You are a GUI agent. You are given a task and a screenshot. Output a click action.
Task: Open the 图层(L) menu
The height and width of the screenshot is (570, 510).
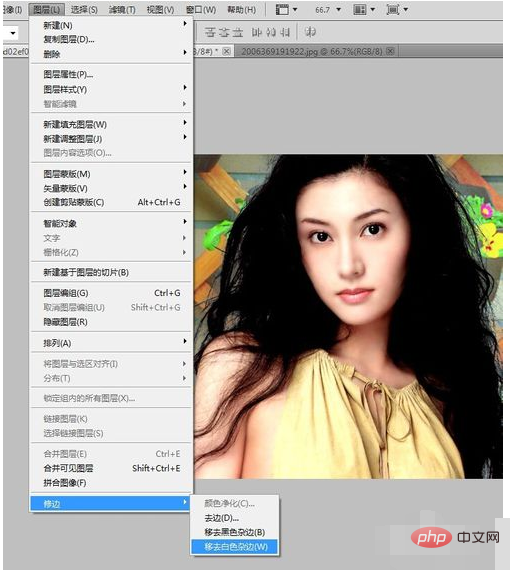[47, 9]
